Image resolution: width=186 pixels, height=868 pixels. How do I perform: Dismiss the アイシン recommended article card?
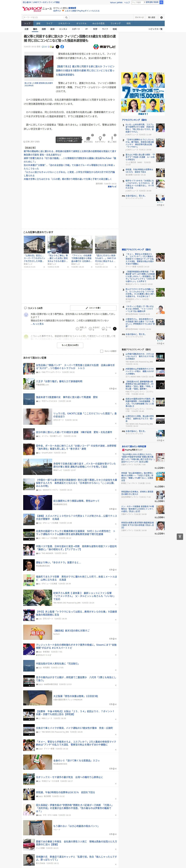(x=92, y=267)
